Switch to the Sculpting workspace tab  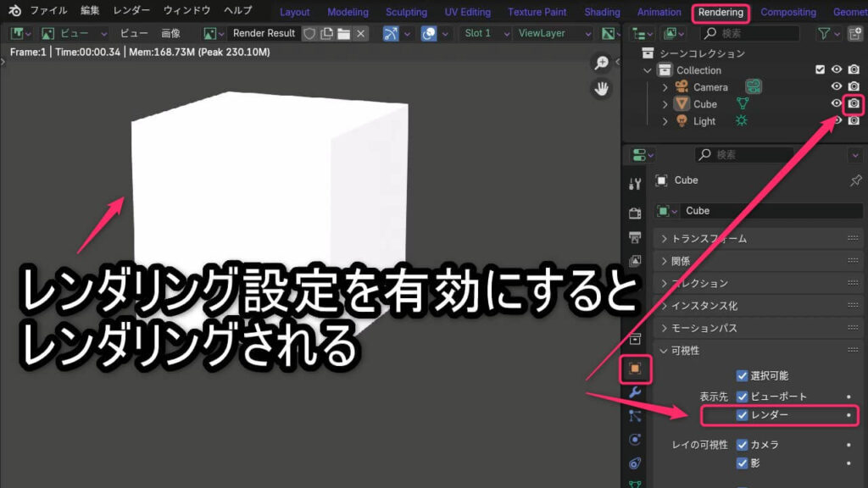[406, 12]
